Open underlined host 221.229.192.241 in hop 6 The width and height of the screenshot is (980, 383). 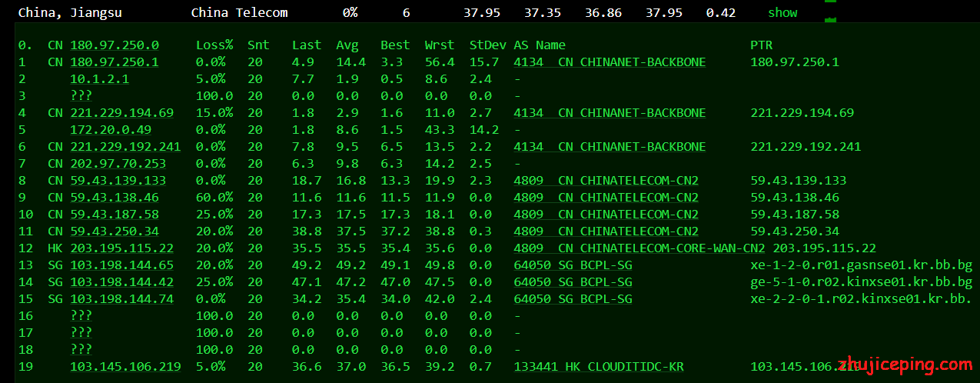tap(125, 147)
